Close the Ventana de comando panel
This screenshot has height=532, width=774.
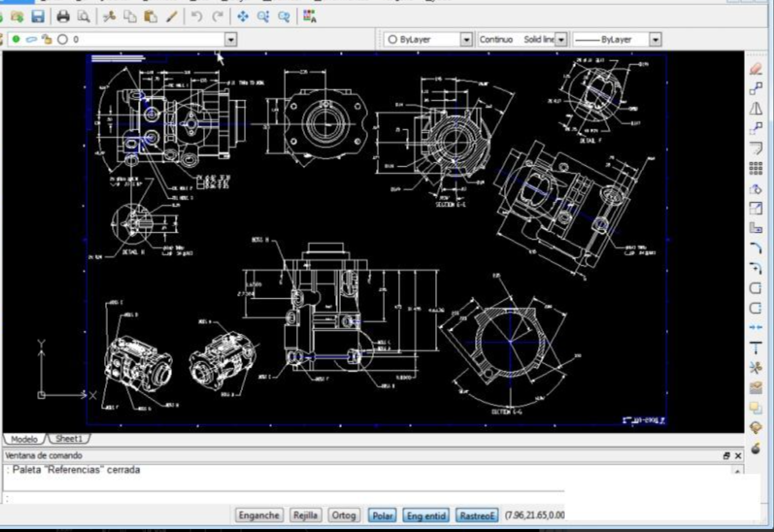738,455
